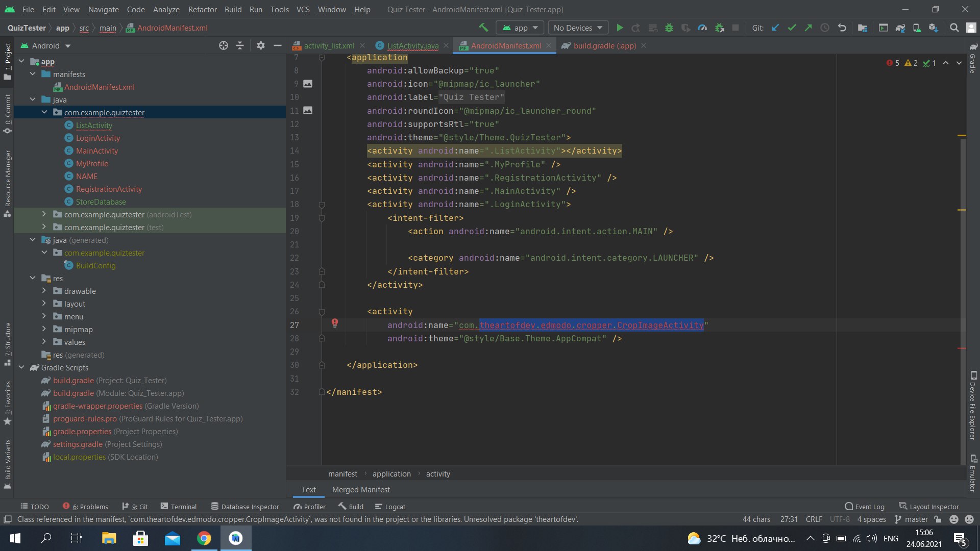Open the app run configuration dropdown

pyautogui.click(x=520, y=28)
